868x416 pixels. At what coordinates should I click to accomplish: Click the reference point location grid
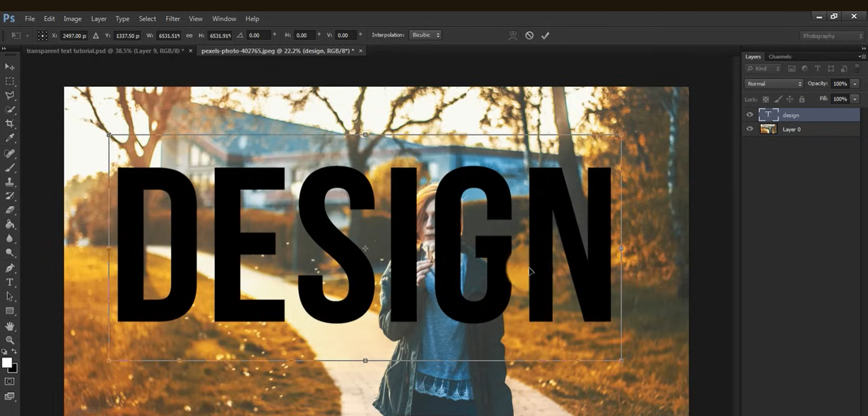click(x=42, y=35)
